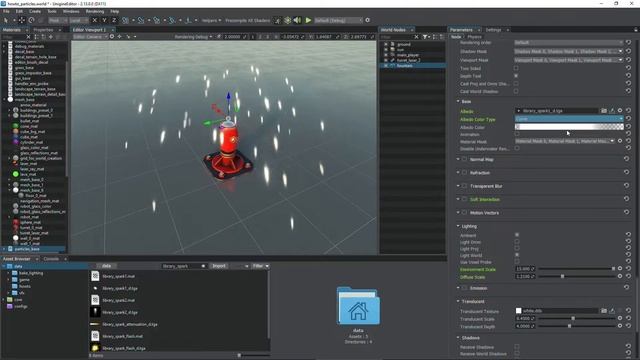Click the edit pencil icon beside Albedo
The height and width of the screenshot is (360, 640).
[612, 111]
